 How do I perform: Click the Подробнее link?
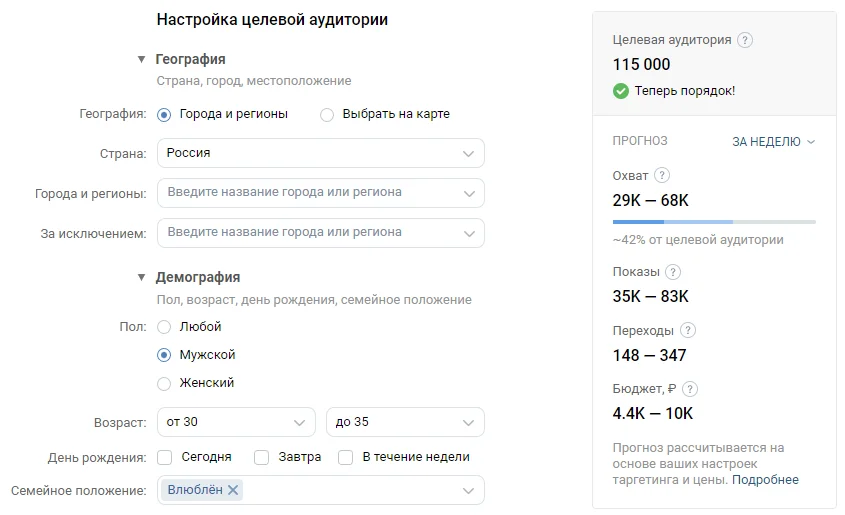click(765, 480)
